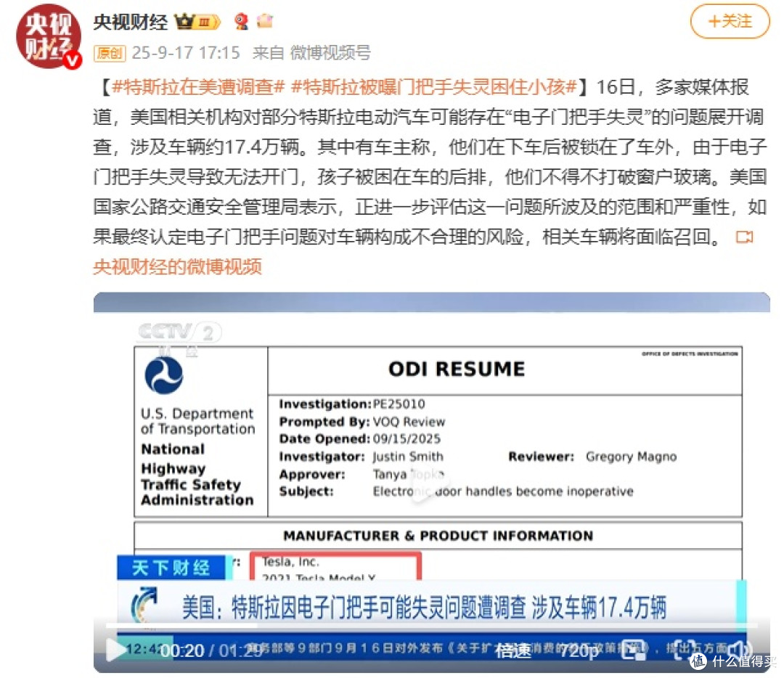Click the video progress bar
Screen dimensions: 784x678
click(x=431, y=625)
